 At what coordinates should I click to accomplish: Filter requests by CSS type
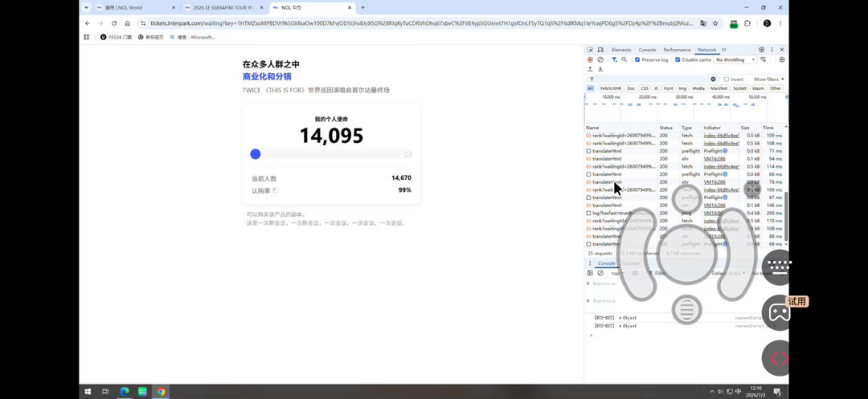click(x=645, y=88)
